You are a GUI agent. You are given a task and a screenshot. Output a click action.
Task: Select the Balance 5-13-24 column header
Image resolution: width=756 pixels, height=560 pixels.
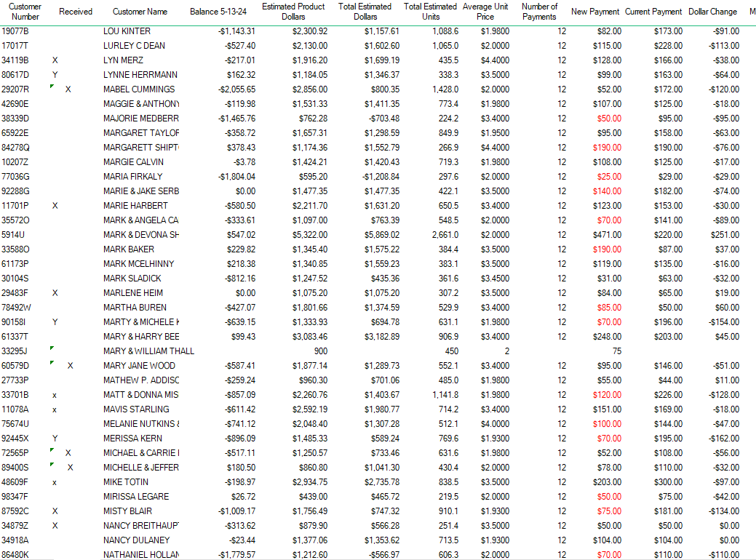click(x=218, y=12)
